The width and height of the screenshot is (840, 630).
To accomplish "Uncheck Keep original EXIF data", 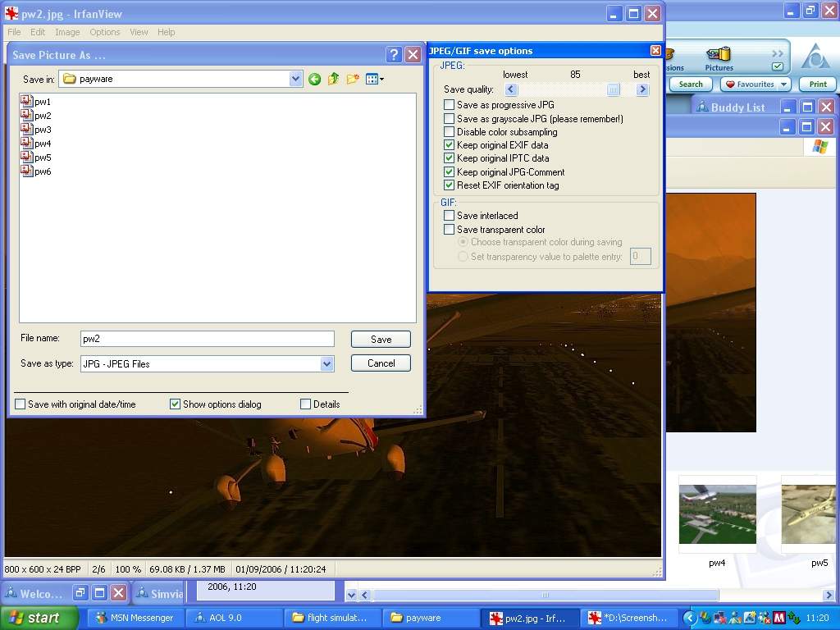I will click(x=449, y=145).
